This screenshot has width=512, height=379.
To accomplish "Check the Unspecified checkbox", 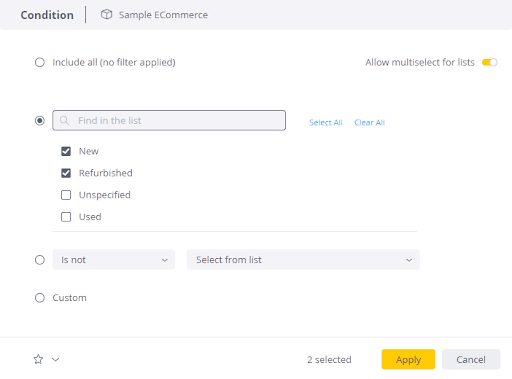I will pos(66,195).
